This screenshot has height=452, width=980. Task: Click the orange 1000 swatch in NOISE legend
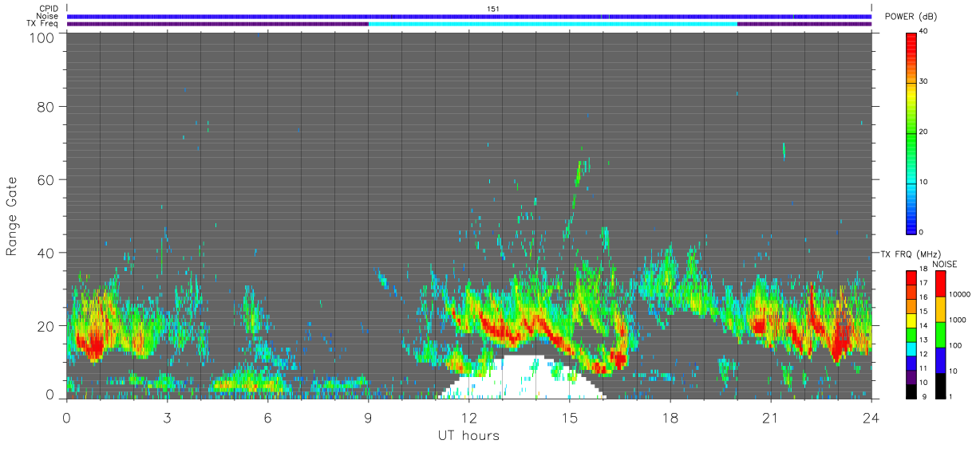[x=939, y=309]
